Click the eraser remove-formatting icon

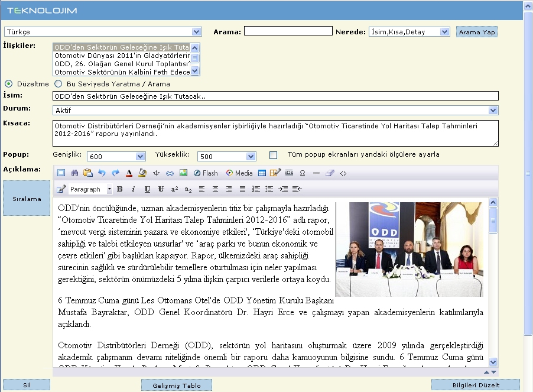pos(330,173)
